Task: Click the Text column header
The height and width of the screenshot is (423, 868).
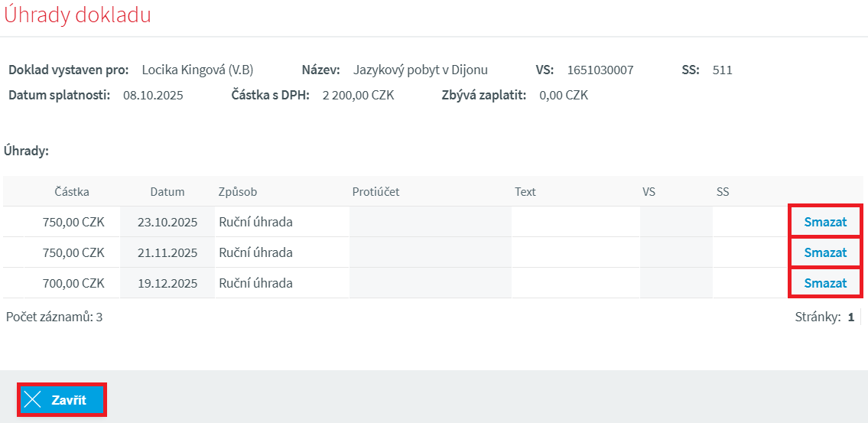Action: click(525, 192)
